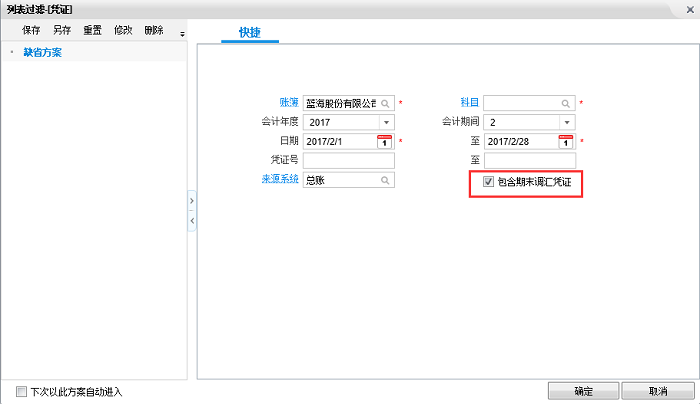Expand 会计年度 dropdown
The image size is (700, 404).
[385, 122]
